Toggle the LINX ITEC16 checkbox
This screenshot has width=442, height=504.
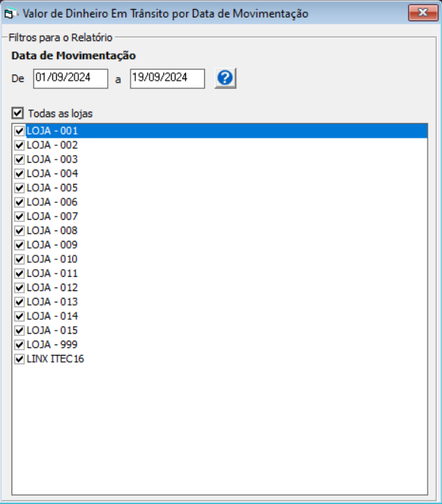19,359
